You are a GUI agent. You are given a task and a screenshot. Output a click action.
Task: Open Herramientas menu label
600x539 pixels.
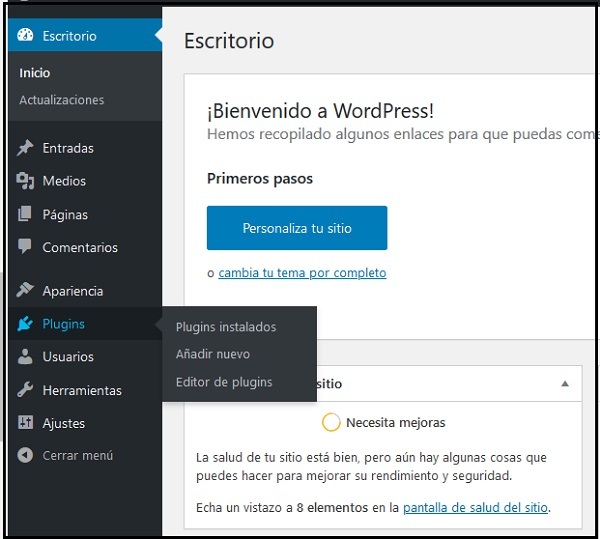[x=82, y=390]
